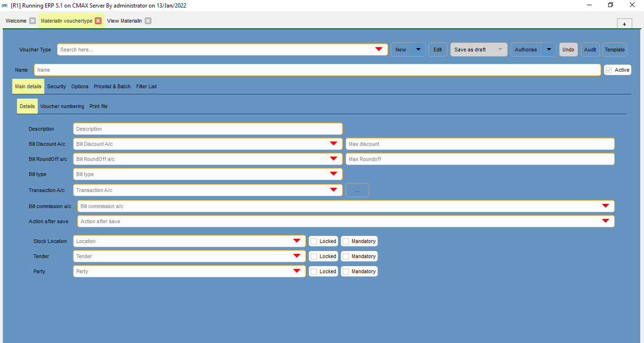Image resolution: width=644 pixels, height=343 pixels.
Task: Add a new tab with the plus button
Action: point(624,24)
